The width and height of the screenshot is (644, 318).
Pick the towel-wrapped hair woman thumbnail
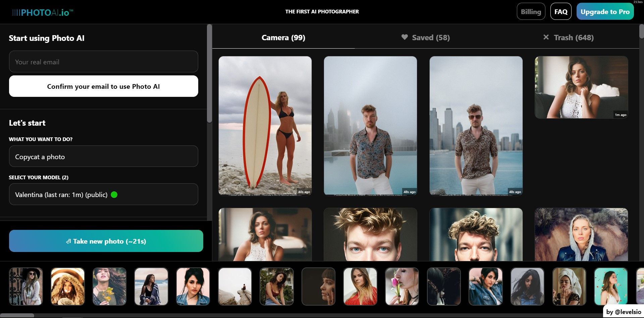(x=569, y=286)
